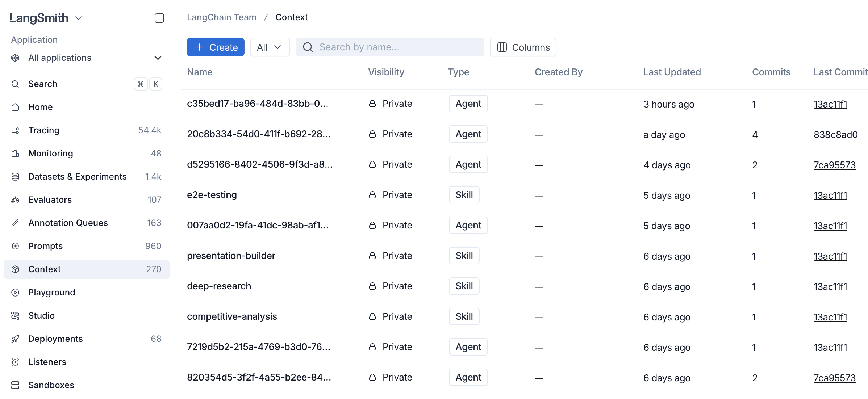Click the Datasets & Experiments icon
Screen dimensions: 868x399
[x=15, y=176]
